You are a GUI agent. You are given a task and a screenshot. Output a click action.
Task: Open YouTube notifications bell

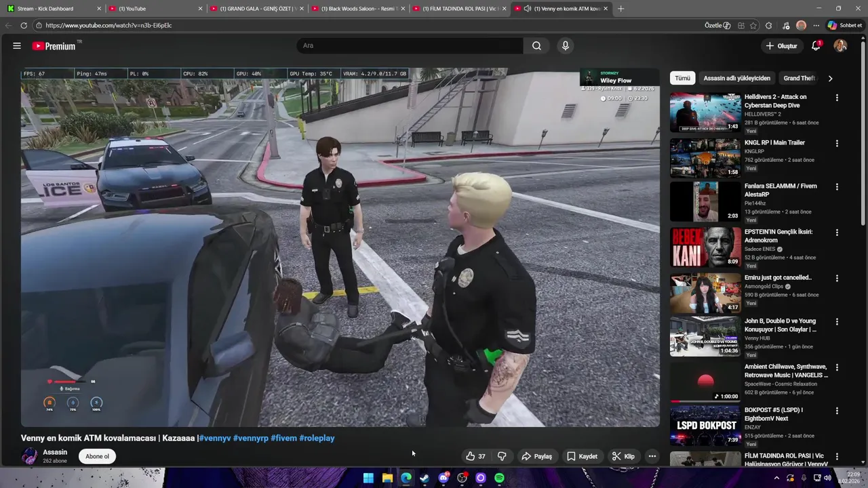pos(816,46)
